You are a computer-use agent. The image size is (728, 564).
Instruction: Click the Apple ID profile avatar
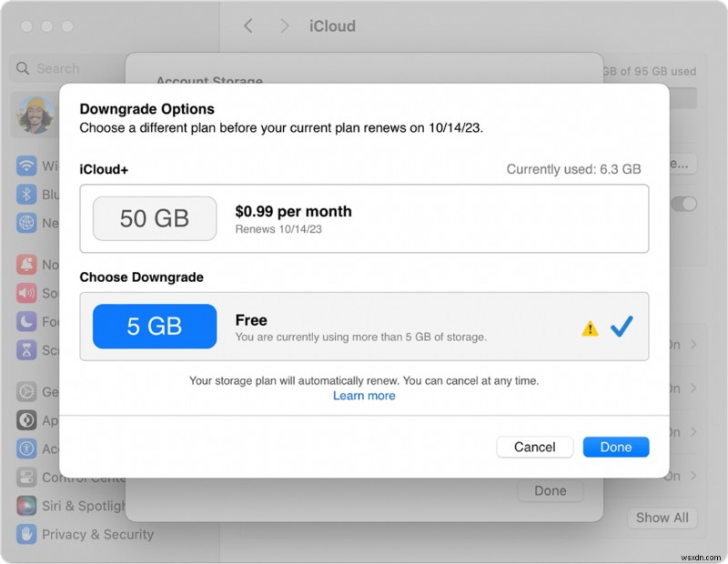[35, 115]
